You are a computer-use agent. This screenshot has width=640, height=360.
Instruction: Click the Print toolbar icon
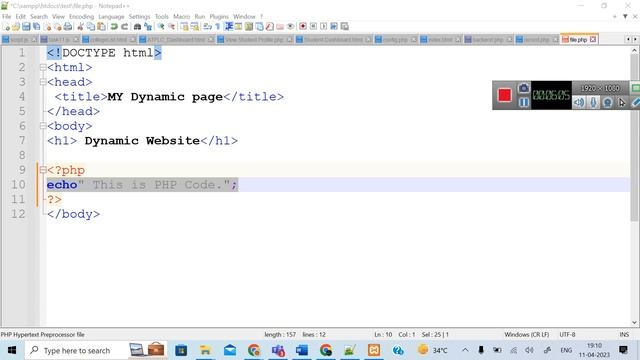[x=68, y=27]
